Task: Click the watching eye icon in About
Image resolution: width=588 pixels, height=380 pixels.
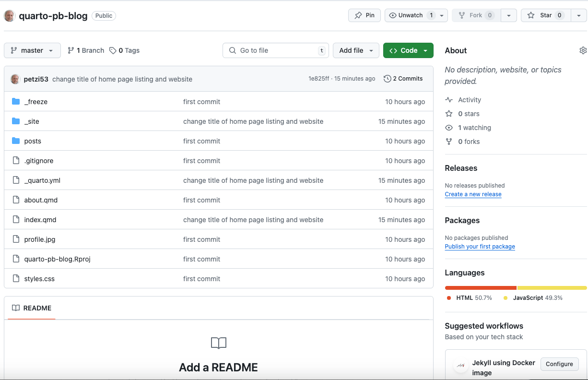Action: (x=449, y=128)
